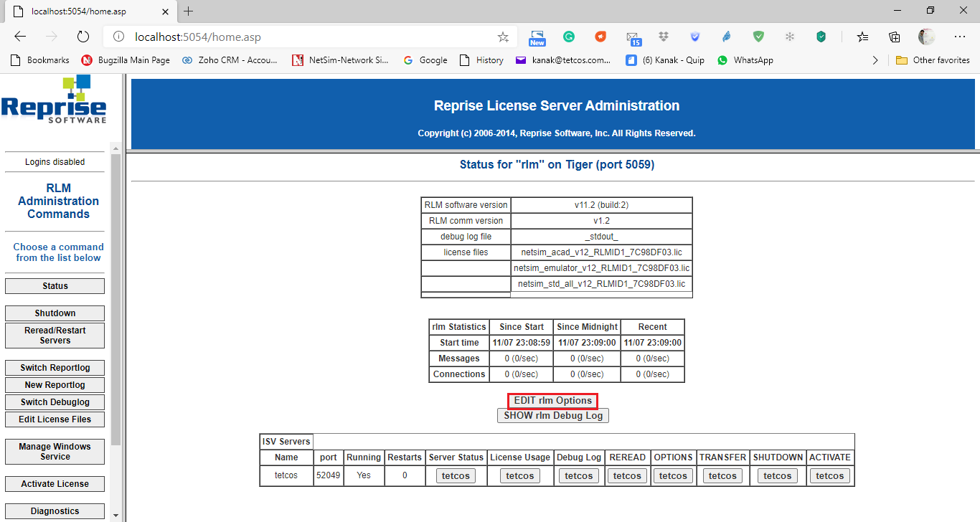Screen dimensions: 980x522
Task: Open the blue feather extension icon
Action: 727,37
